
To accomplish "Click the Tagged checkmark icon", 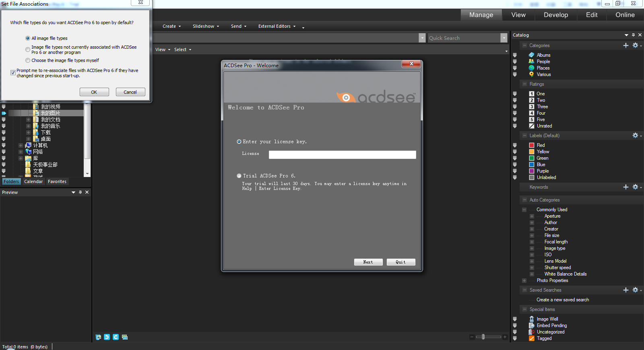I will [531, 338].
